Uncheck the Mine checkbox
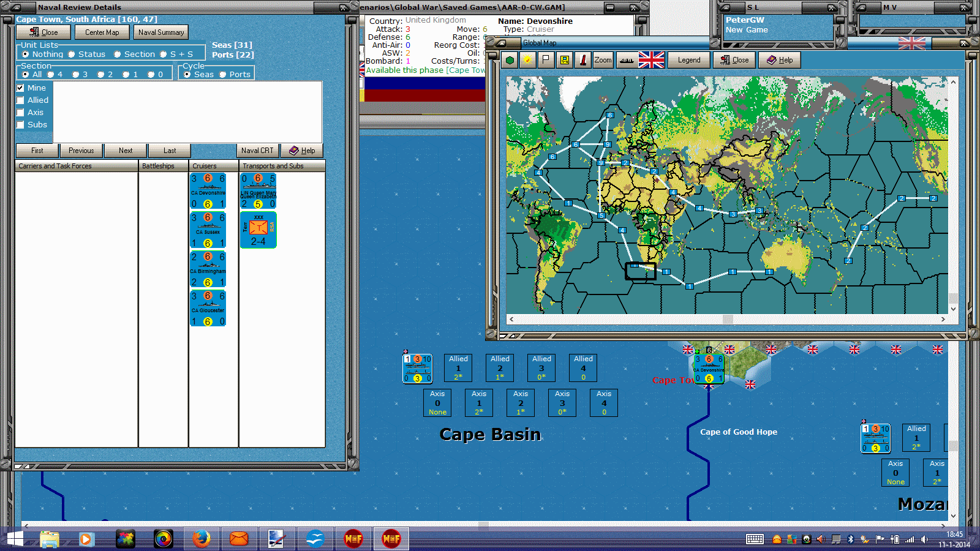980x551 pixels. (20, 88)
